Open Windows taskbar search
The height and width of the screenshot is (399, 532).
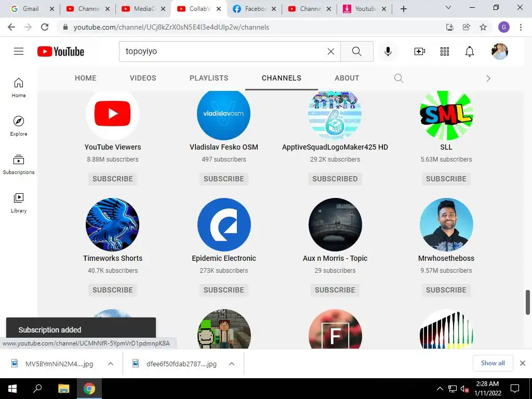point(37,389)
